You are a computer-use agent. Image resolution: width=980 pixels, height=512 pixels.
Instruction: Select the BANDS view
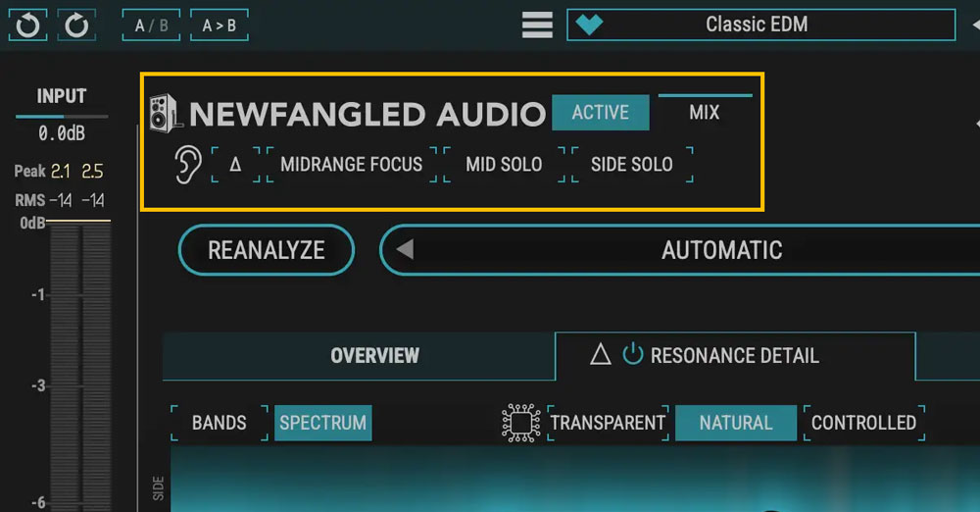220,423
